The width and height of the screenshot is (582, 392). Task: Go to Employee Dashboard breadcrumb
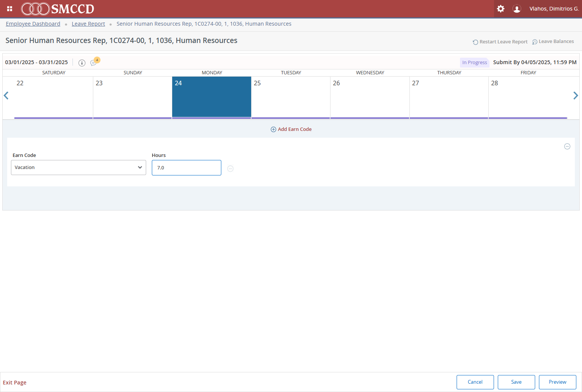click(x=33, y=24)
